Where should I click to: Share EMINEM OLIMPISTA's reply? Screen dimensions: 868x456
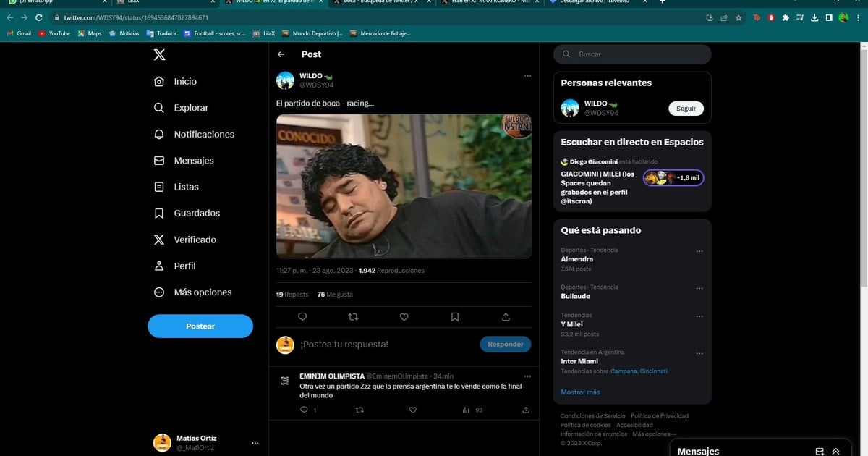point(526,410)
